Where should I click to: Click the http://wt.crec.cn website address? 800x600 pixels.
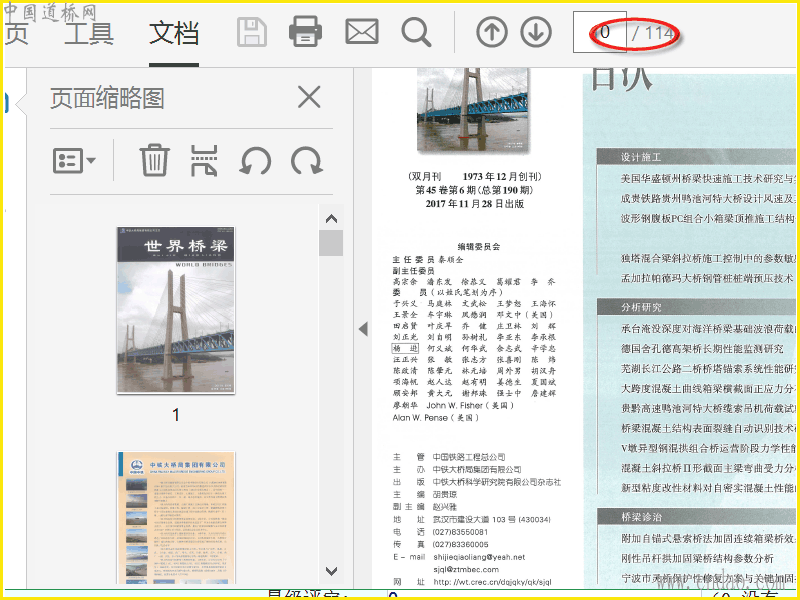492,582
